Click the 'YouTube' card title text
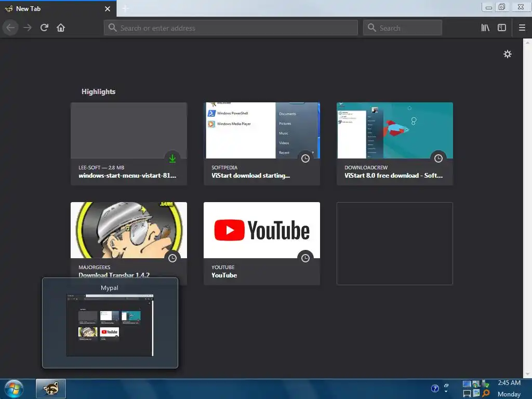Screen dimensions: 532x399 224,275
